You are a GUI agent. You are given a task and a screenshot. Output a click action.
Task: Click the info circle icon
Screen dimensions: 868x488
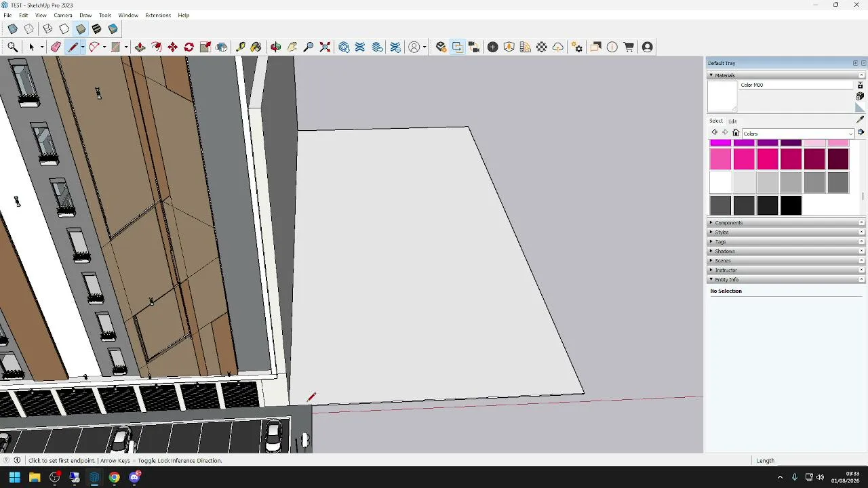[612, 47]
